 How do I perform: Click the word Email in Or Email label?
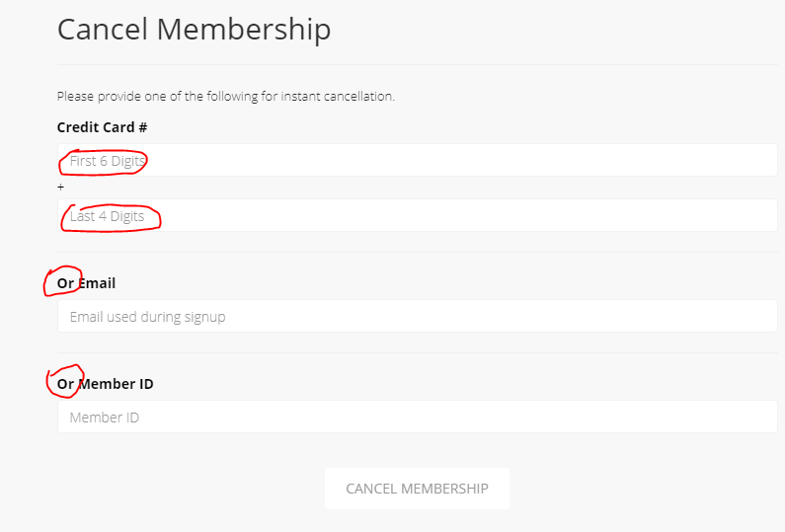click(x=97, y=283)
